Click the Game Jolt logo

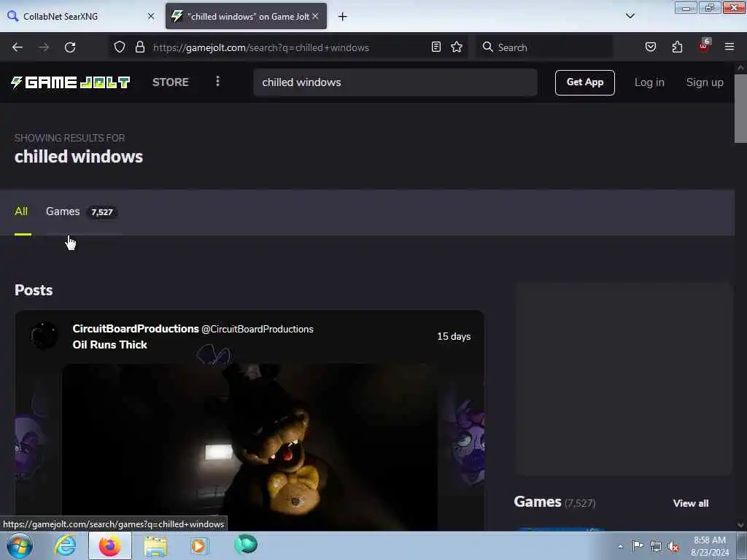pos(71,82)
